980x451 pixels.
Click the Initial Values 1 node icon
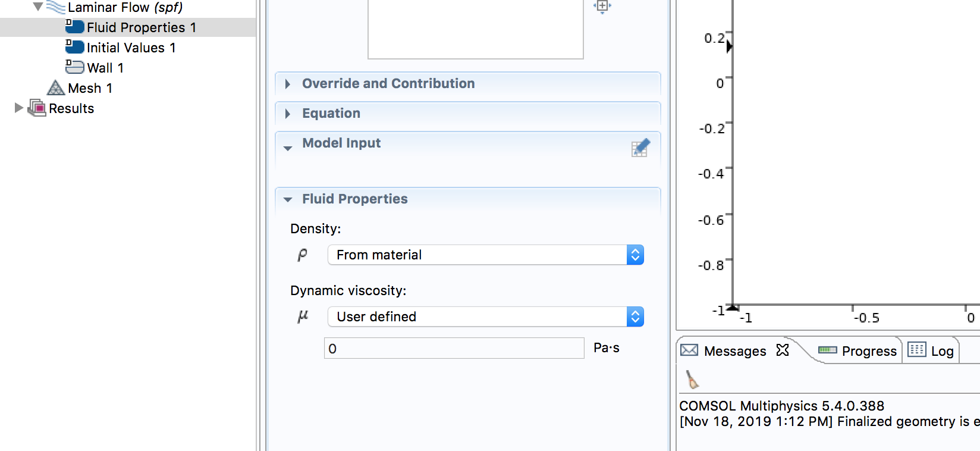(74, 47)
